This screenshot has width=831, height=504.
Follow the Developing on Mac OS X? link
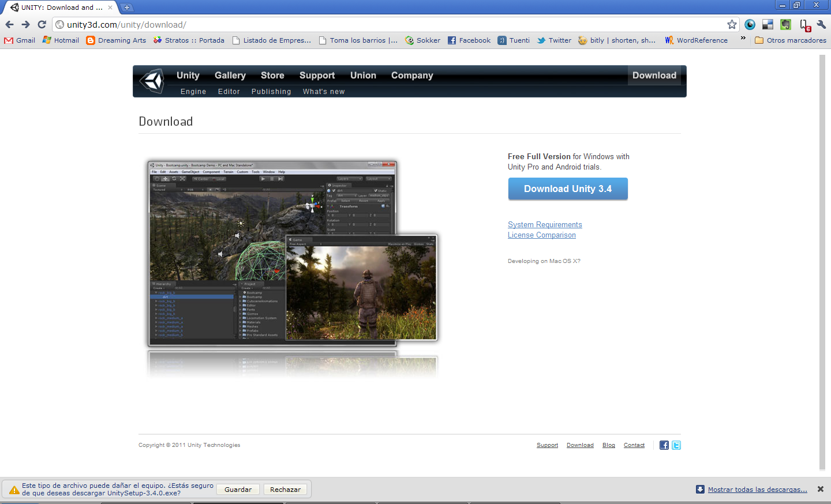[x=544, y=261]
